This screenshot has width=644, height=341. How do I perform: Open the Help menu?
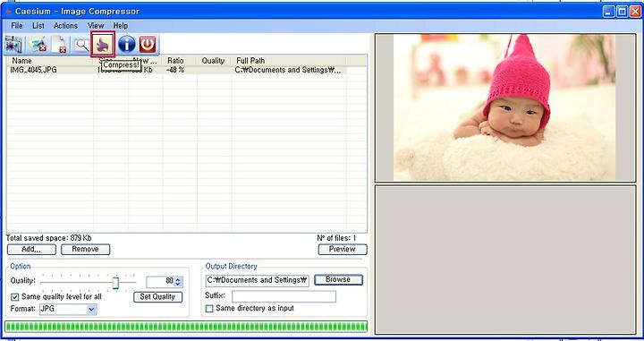(x=121, y=25)
